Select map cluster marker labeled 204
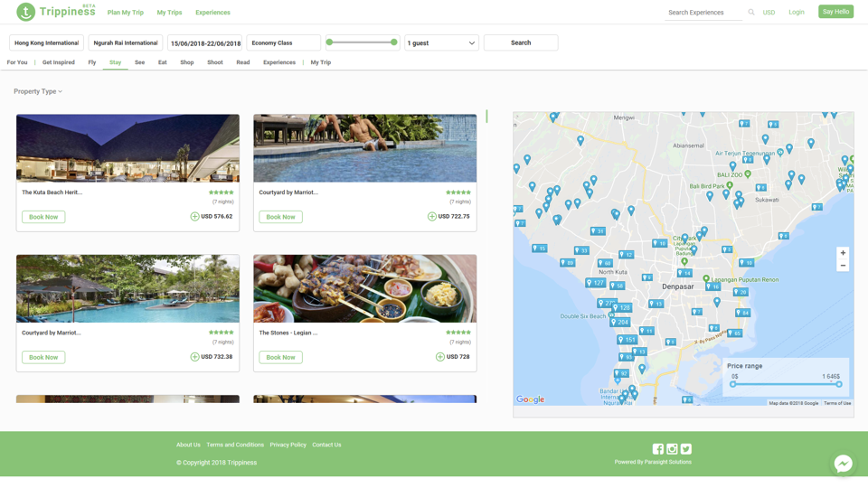The image size is (868, 488). click(x=619, y=322)
